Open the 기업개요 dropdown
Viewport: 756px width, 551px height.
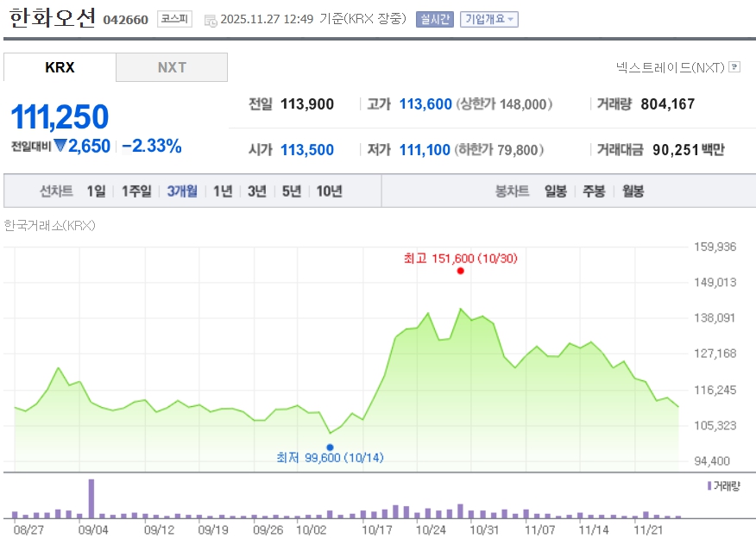pos(489,19)
